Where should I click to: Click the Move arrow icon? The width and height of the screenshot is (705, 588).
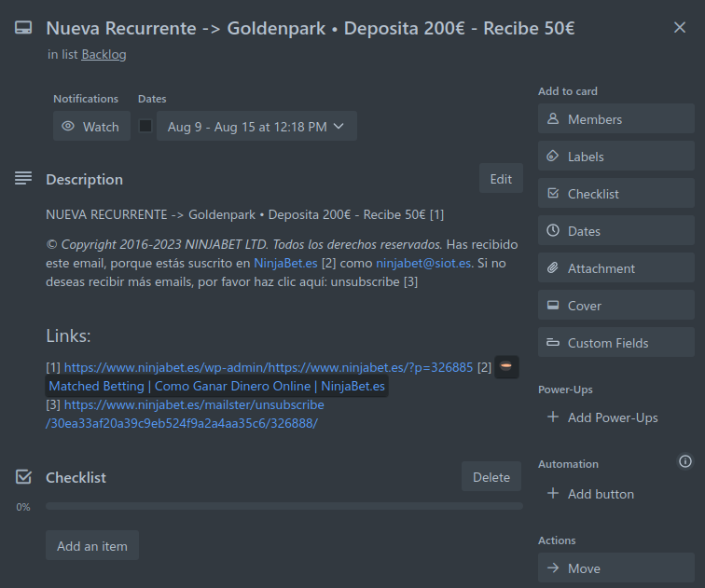(553, 567)
